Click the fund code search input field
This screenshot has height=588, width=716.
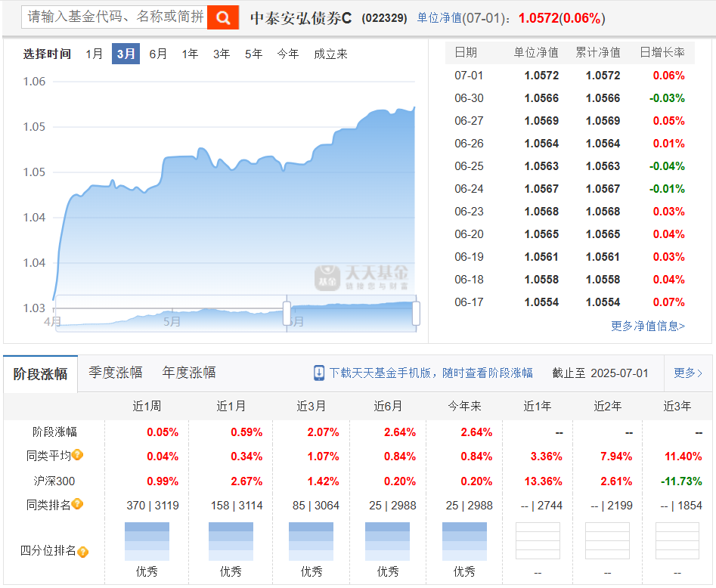pyautogui.click(x=114, y=17)
